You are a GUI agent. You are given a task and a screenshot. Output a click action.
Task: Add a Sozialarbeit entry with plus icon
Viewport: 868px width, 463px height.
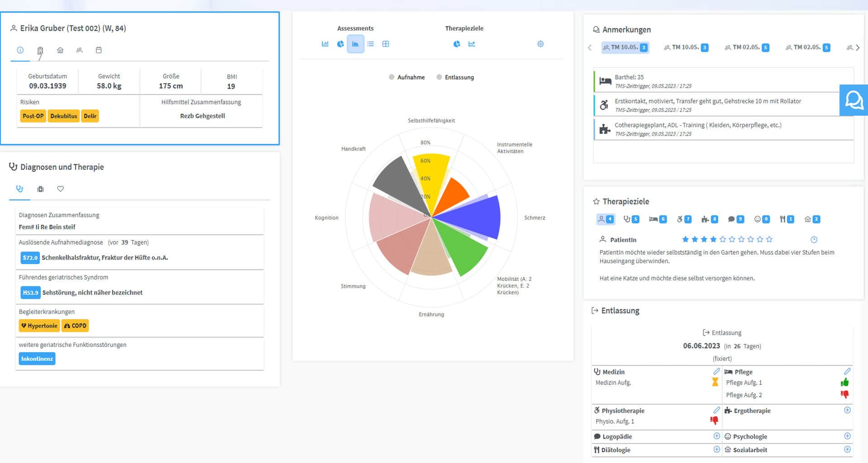pyautogui.click(x=847, y=449)
